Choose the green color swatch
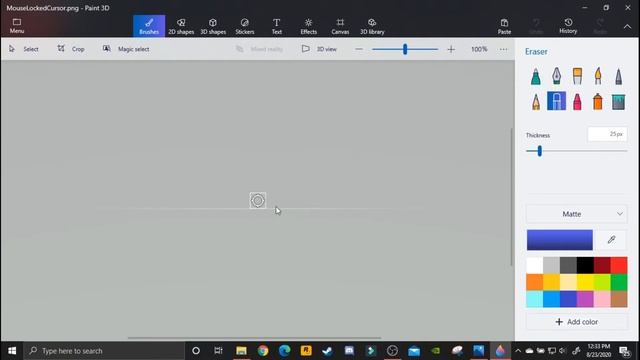The image size is (640, 360). [x=619, y=282]
